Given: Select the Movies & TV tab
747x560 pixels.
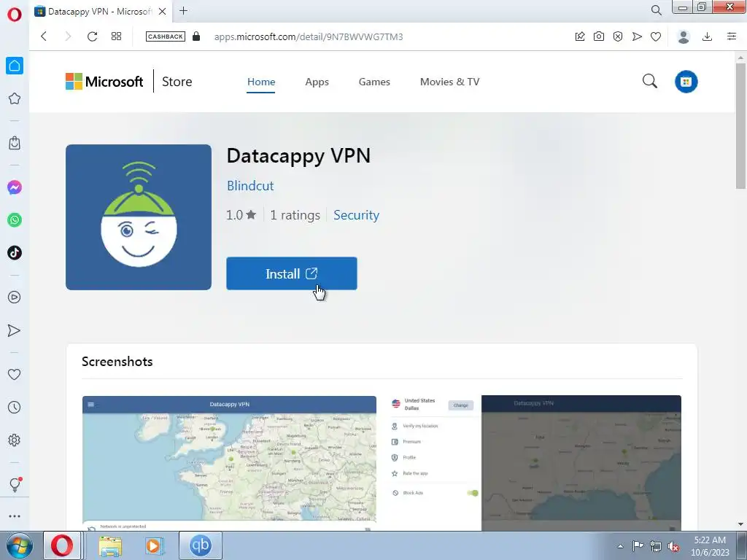Looking at the screenshot, I should tap(449, 82).
